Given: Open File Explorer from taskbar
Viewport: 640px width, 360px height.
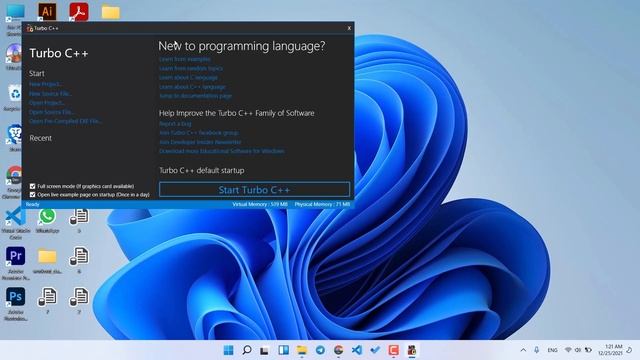Looking at the screenshot, I should point(302,350).
